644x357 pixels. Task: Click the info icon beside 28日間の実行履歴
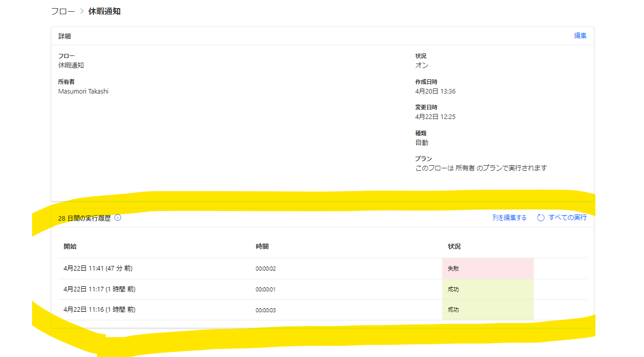[118, 218]
